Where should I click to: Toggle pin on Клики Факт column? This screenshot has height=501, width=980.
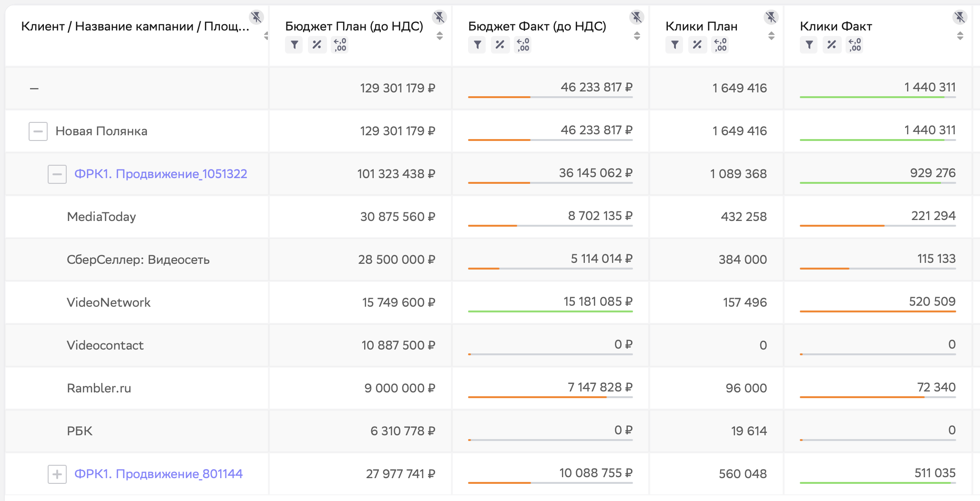960,18
